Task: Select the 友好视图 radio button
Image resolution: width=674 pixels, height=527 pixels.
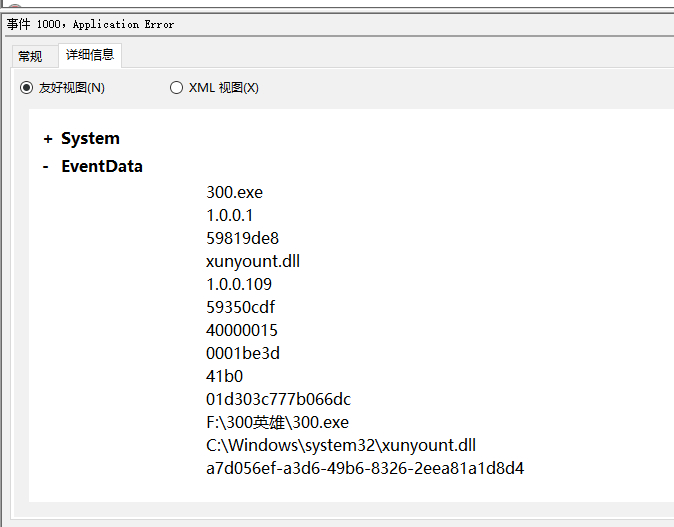Action: [26, 88]
